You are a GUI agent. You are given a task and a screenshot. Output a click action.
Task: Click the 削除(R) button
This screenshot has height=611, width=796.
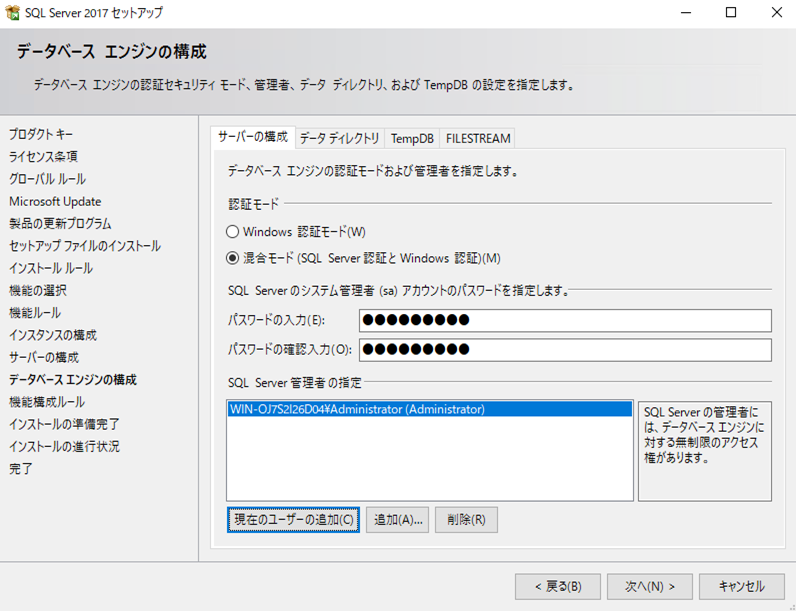466,520
